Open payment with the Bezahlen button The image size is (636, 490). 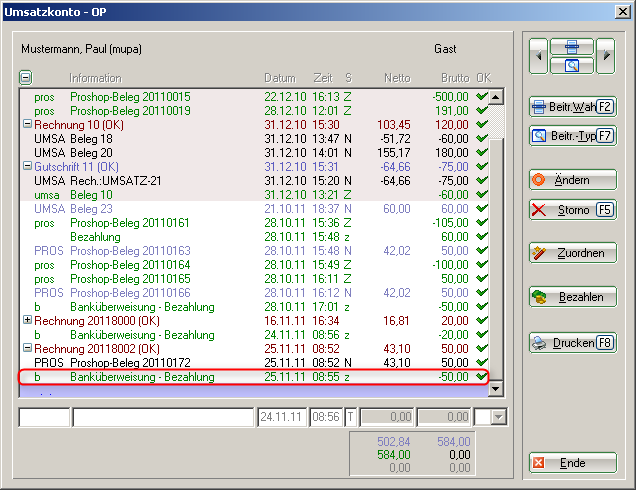point(573,297)
